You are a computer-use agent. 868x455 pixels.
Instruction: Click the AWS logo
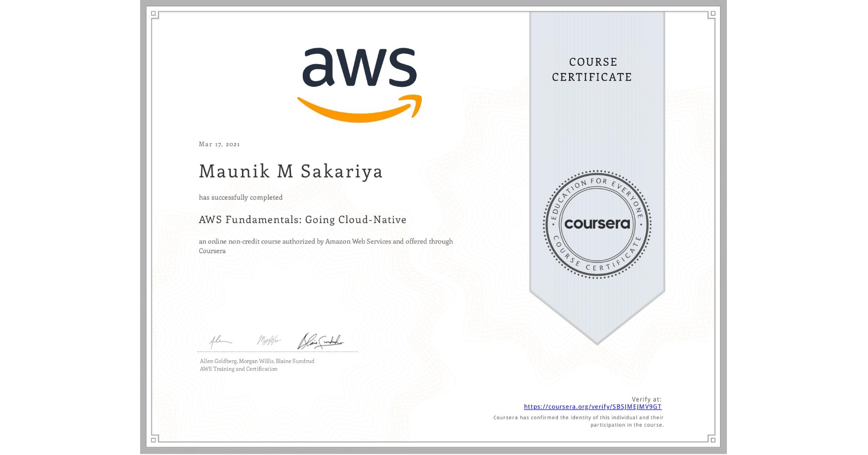(x=360, y=85)
